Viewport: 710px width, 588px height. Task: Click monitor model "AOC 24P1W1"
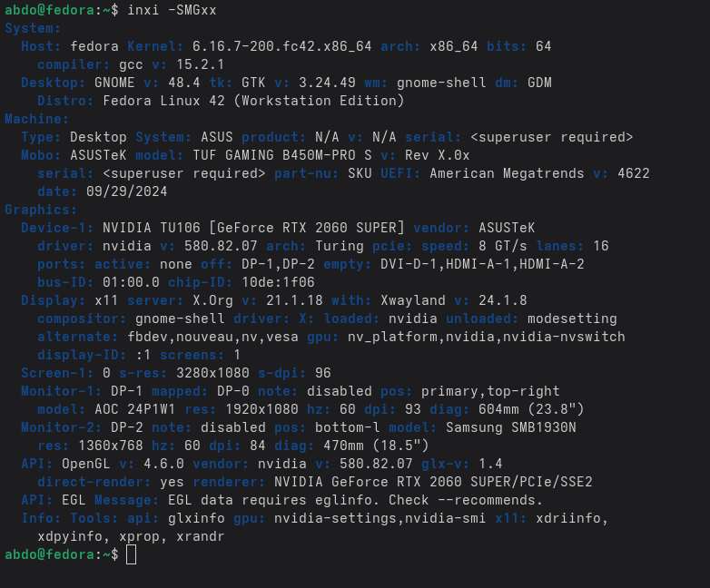coord(135,409)
